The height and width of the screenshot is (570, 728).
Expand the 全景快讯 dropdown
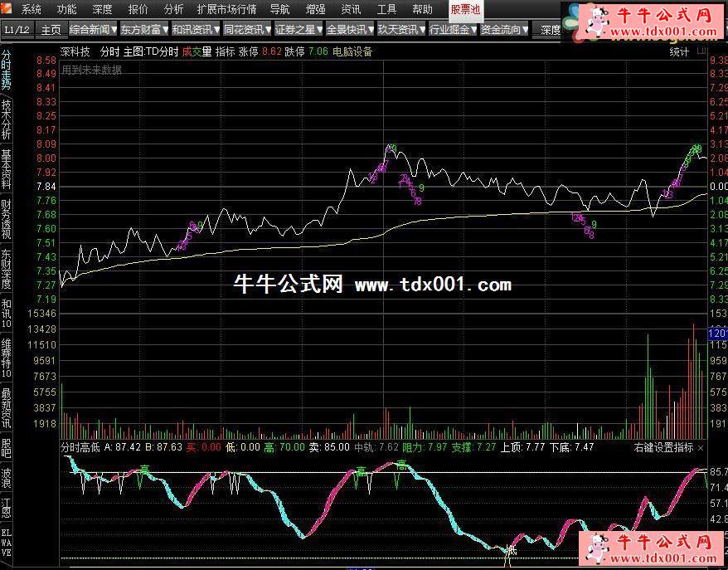pos(350,30)
